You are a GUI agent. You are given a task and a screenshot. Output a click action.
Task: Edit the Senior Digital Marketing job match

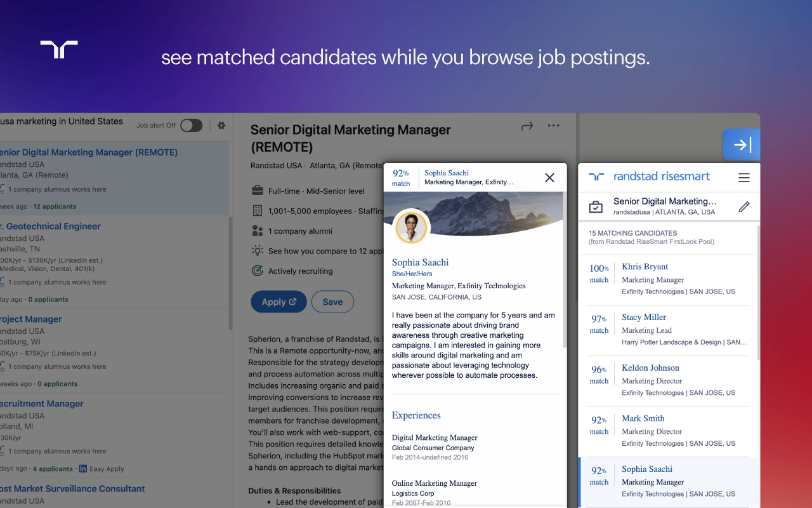(744, 207)
